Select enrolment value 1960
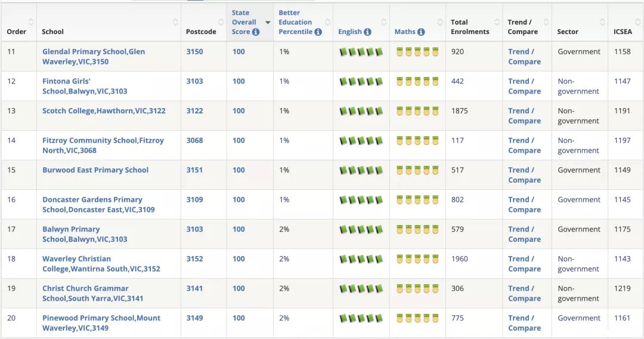This screenshot has width=644, height=339. [x=460, y=259]
